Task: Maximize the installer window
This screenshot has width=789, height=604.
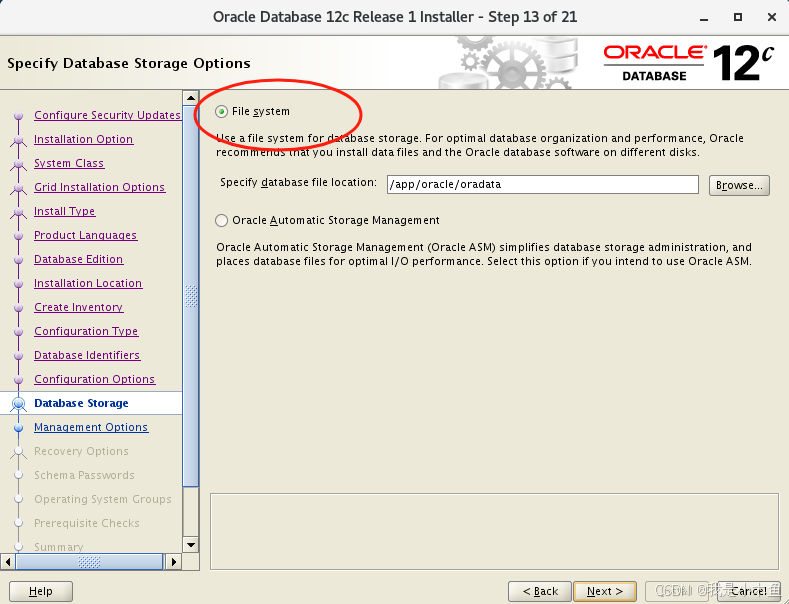Action: click(738, 17)
